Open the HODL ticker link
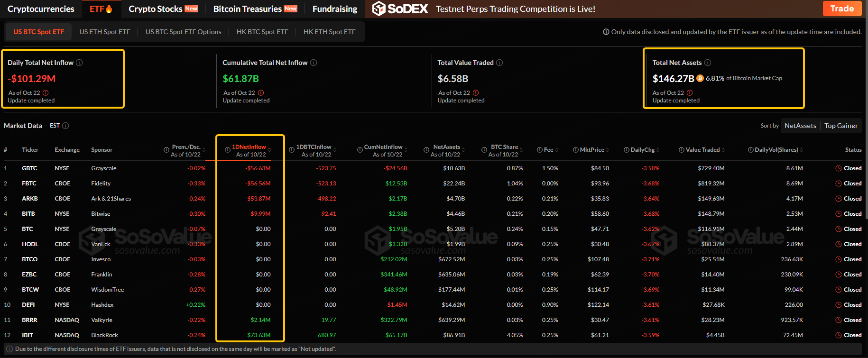Viewport: 868px width, 358px height. (x=30, y=244)
